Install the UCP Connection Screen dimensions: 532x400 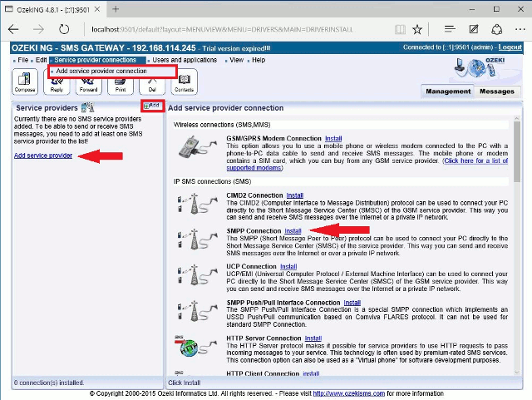coord(288,267)
